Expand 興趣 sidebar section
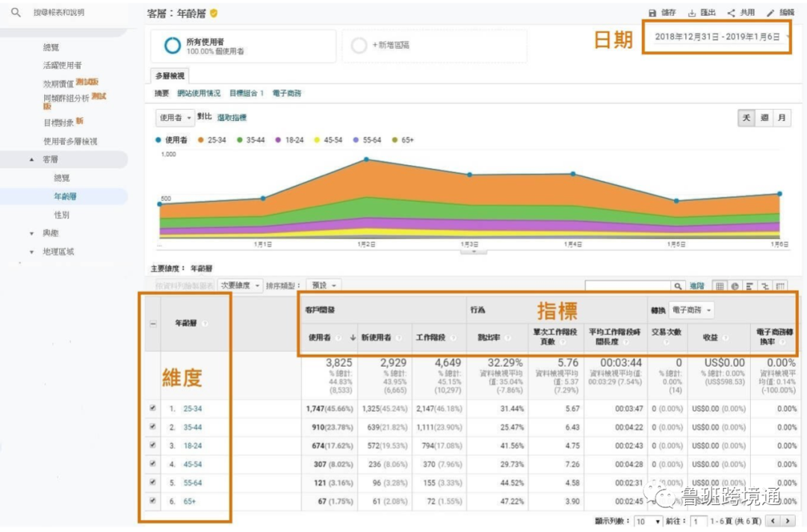Viewport: 807px width, 532px height. point(31,234)
